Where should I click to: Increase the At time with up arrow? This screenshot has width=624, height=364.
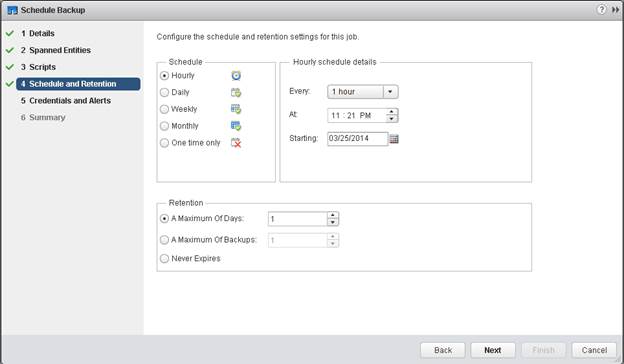coord(392,112)
